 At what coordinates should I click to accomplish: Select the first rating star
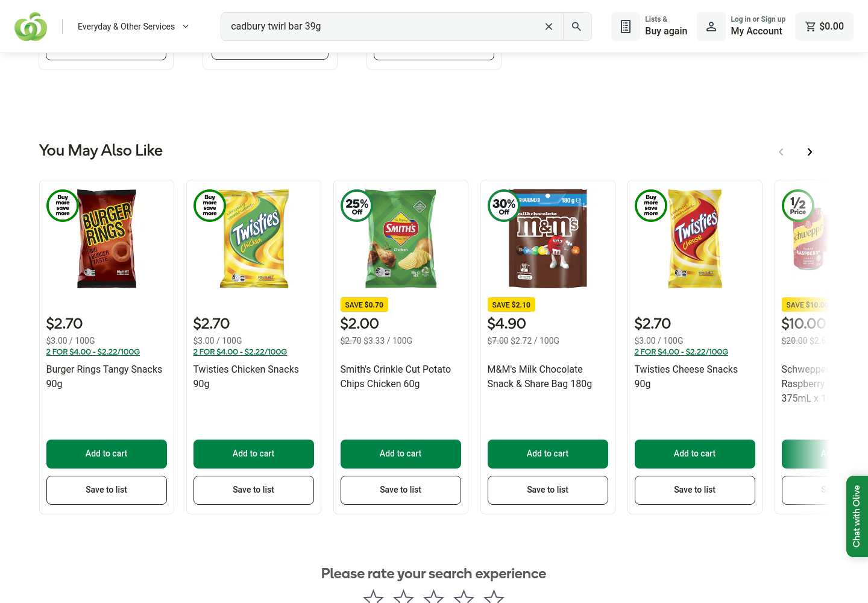click(x=374, y=597)
